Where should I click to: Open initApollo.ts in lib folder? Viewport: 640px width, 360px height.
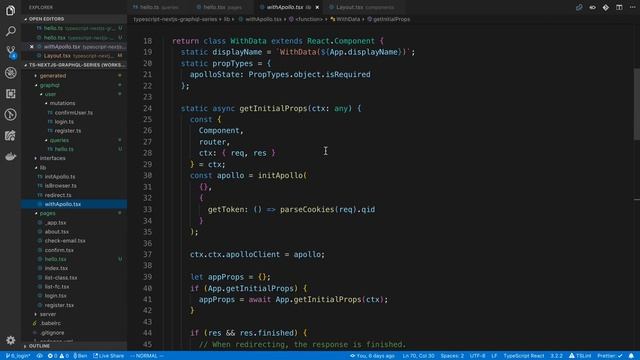point(74,176)
